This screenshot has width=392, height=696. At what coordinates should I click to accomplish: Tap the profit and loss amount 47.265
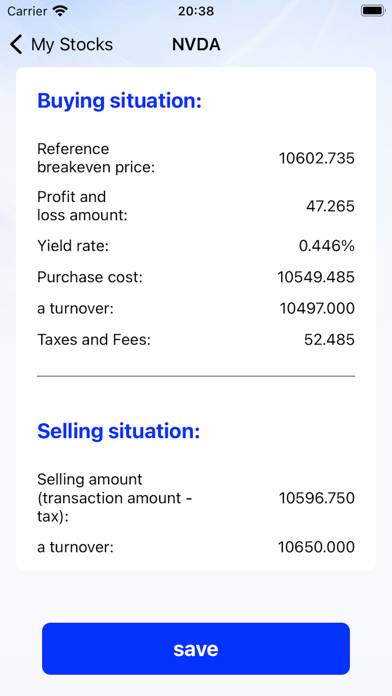point(330,206)
